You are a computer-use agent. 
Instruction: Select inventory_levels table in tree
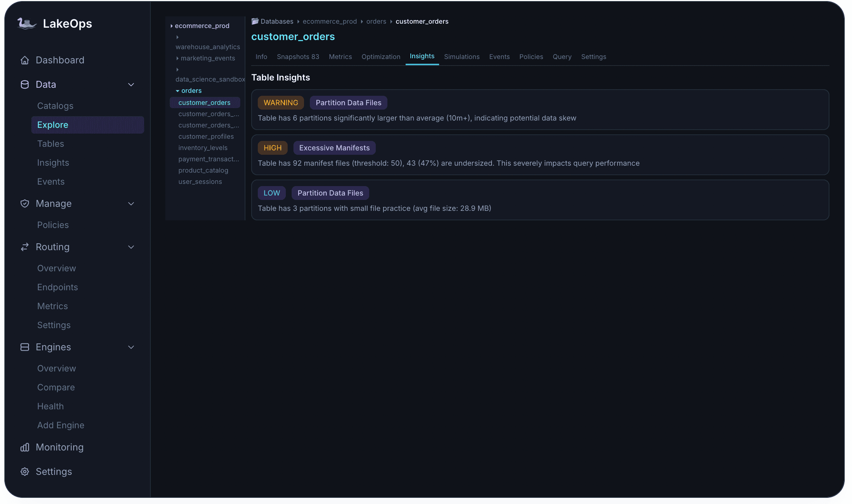point(203,148)
